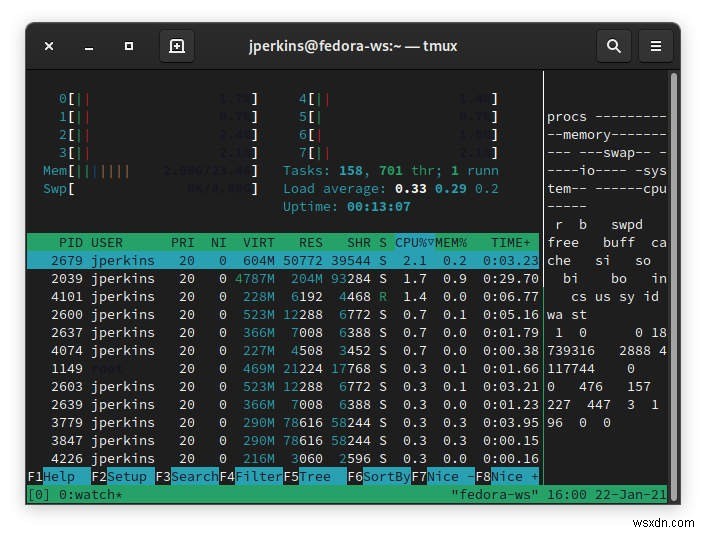The height and width of the screenshot is (533, 706).
Task: Click F6 SortBy in htop footer
Action: pos(379,476)
